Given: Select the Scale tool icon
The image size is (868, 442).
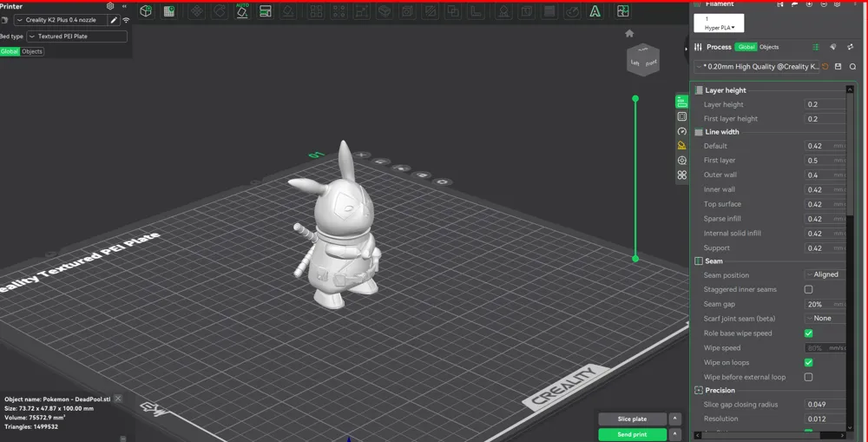Looking at the screenshot, I should click(x=361, y=11).
